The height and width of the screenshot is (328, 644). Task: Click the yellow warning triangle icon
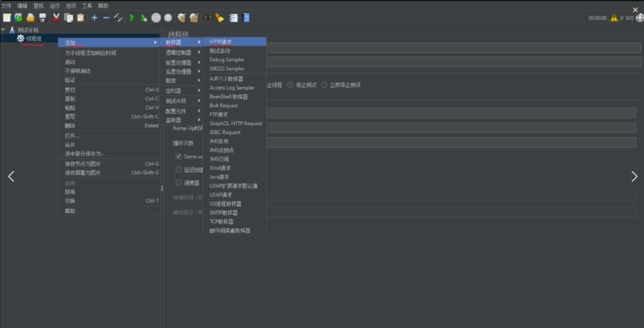(x=614, y=18)
